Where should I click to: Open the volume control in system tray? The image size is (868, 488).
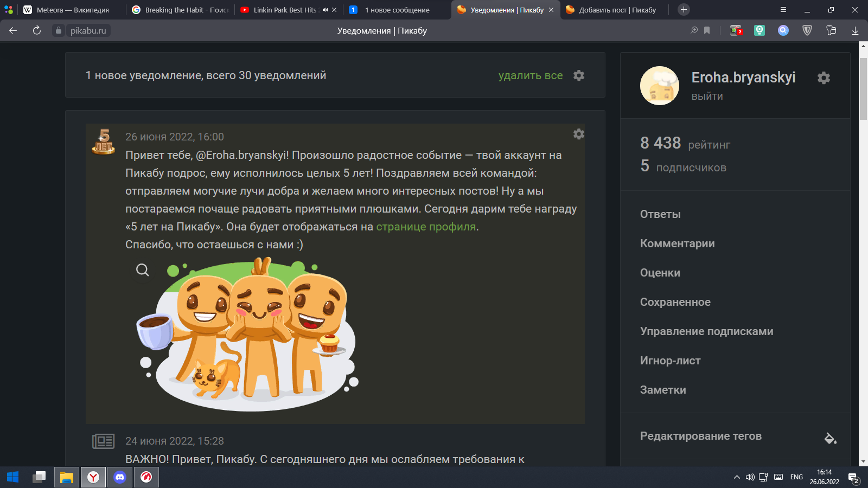[x=750, y=477]
